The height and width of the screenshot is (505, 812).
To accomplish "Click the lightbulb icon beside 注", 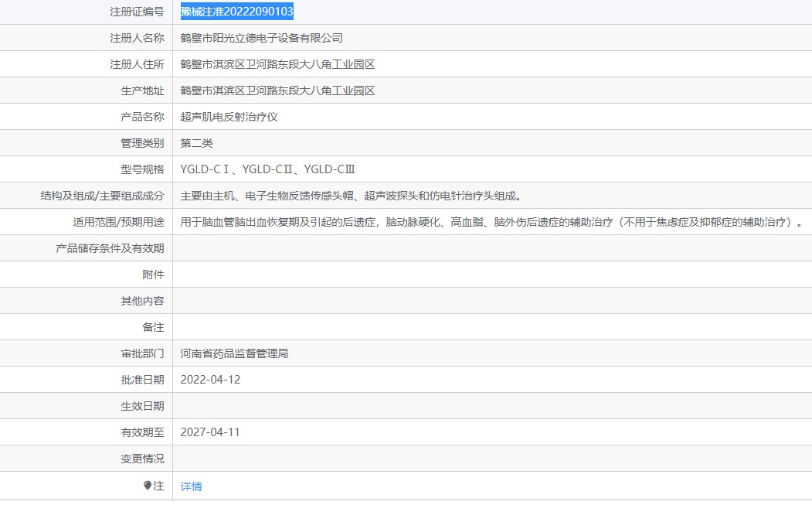I will (x=148, y=486).
